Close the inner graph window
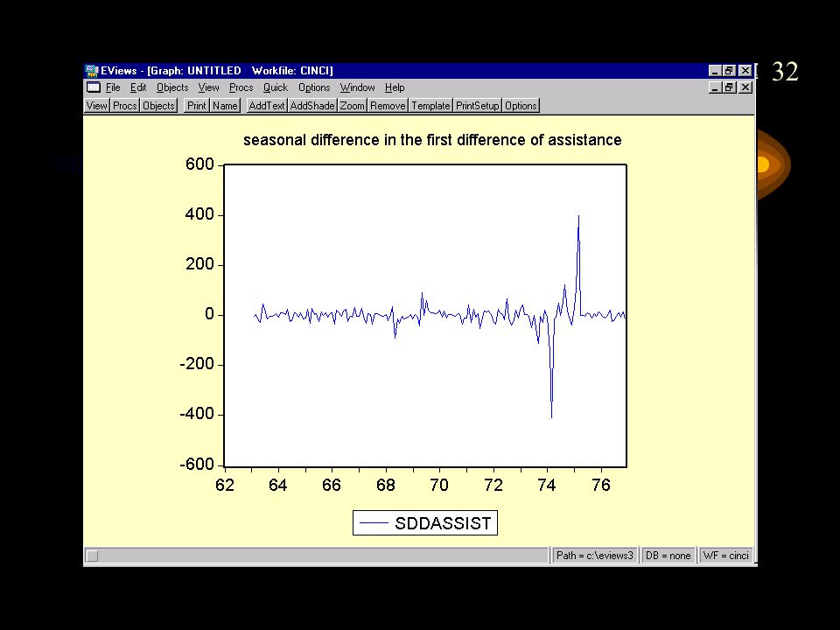The width and height of the screenshot is (840, 630). click(745, 87)
